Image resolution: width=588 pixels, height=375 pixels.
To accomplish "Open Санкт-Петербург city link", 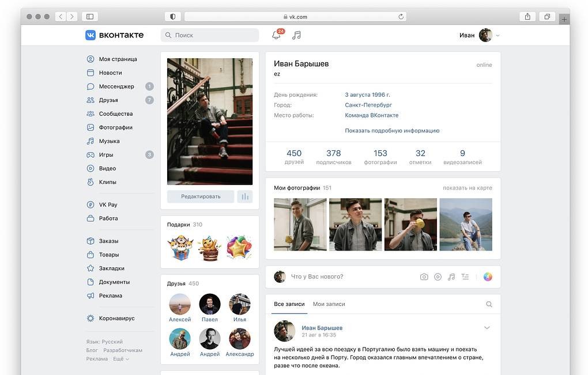I will (368, 105).
